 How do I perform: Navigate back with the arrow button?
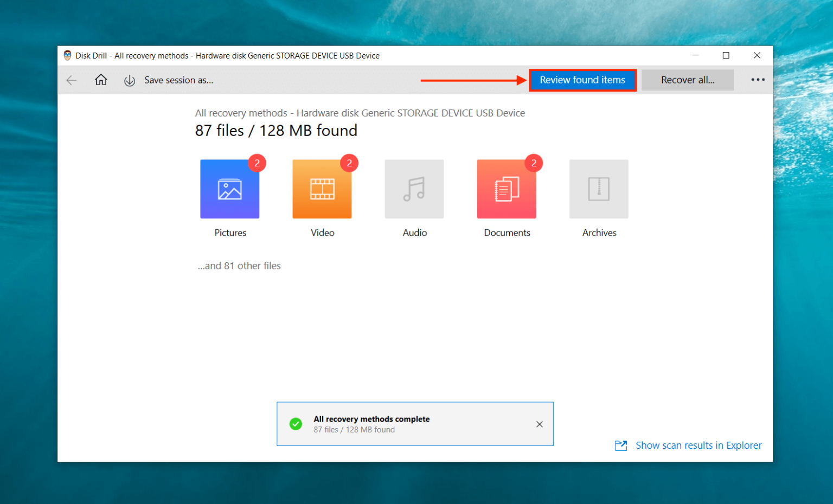pos(71,80)
